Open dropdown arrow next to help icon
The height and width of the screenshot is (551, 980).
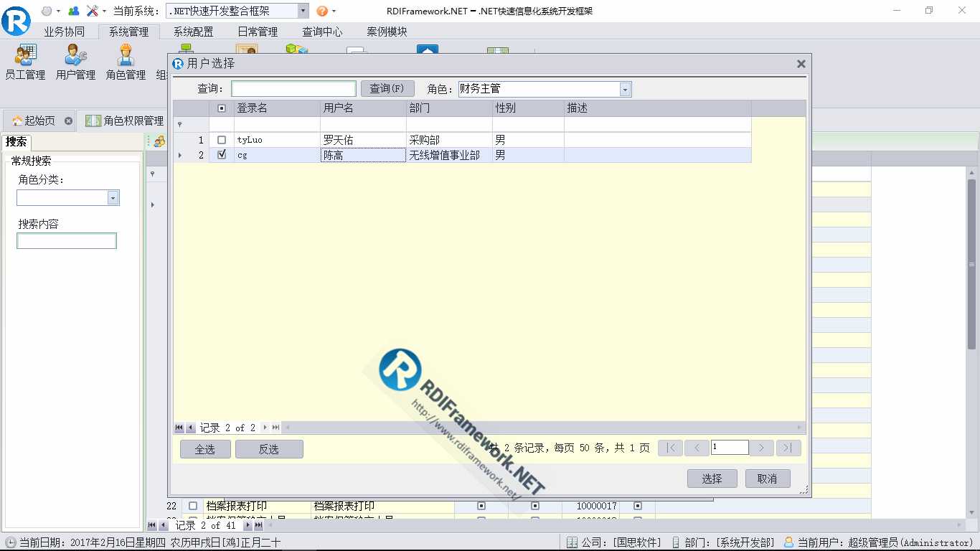click(x=334, y=11)
